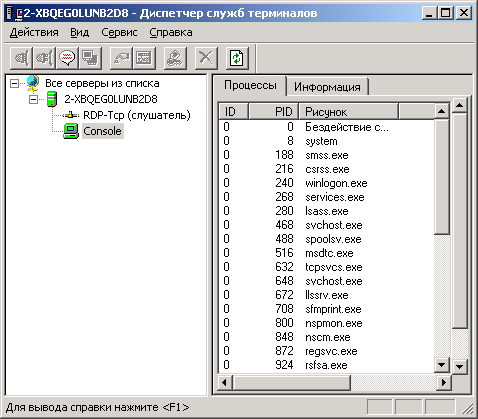Open the Сервис menu
The image size is (478, 419).
pyautogui.click(x=119, y=32)
